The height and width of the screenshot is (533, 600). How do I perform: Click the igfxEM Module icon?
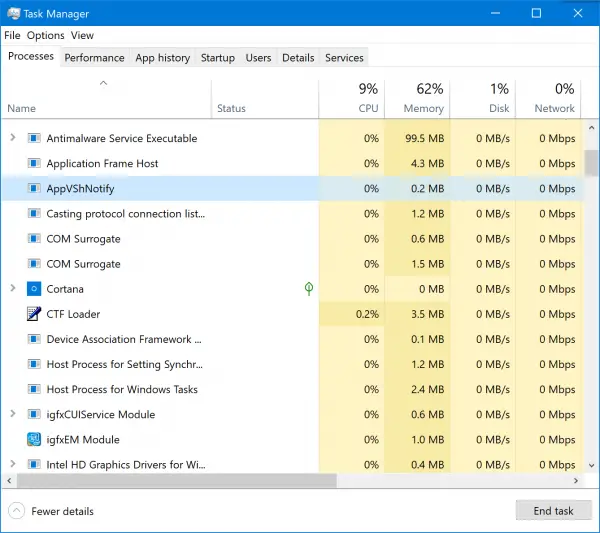[34, 439]
